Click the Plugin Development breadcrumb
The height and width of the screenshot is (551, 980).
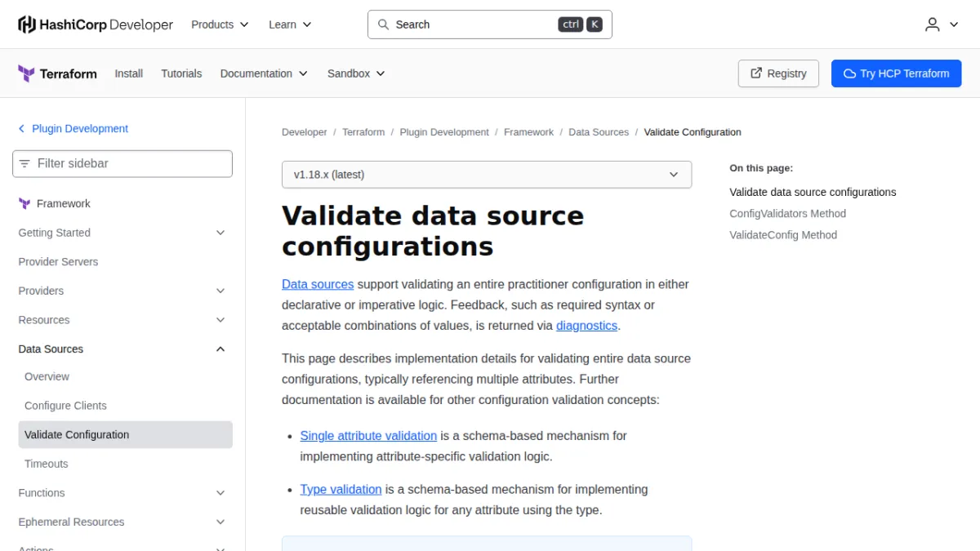[444, 132]
